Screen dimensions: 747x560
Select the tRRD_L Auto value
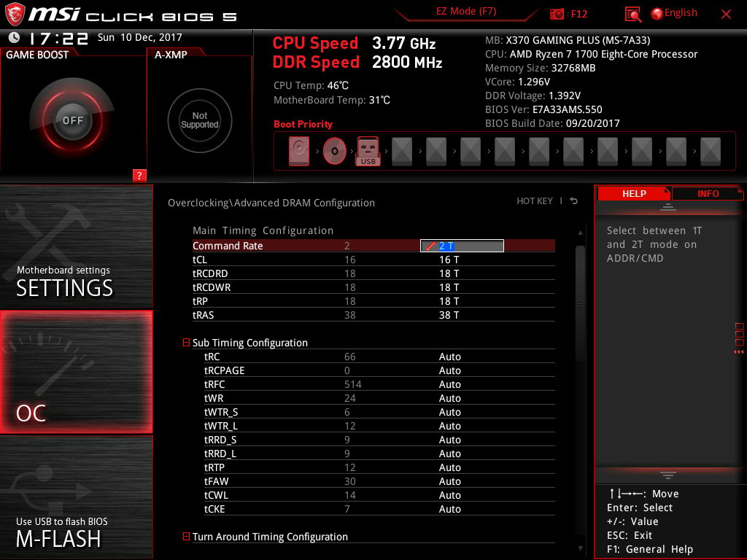pyautogui.click(x=449, y=454)
